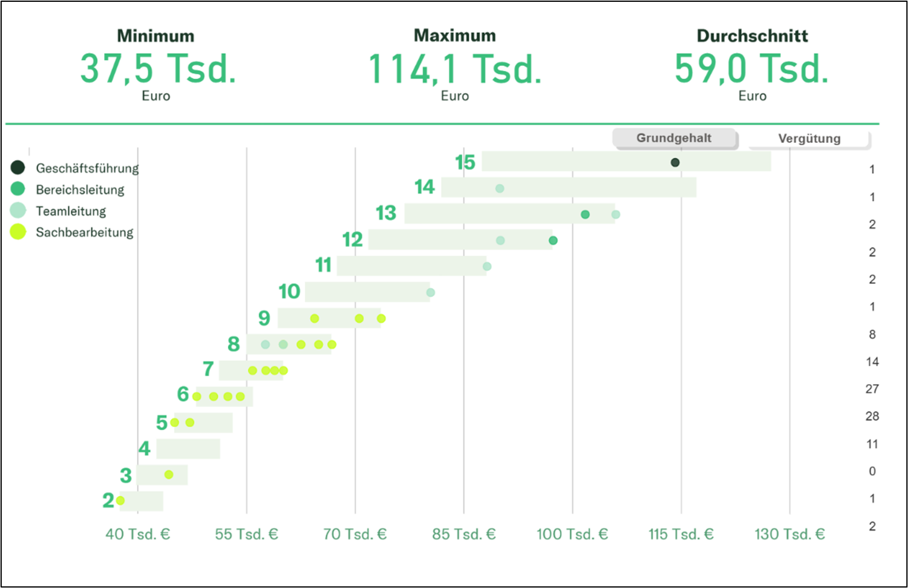This screenshot has width=908, height=588.
Task: Click the data point in band 3
Action: (169, 475)
